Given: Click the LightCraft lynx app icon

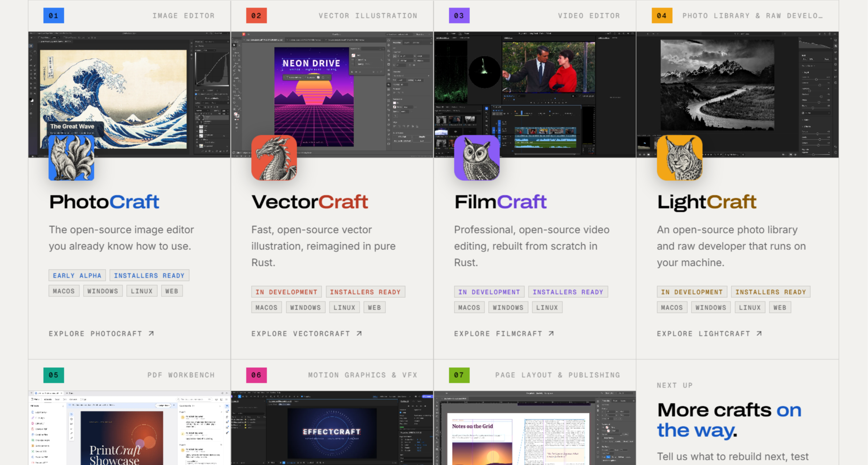Looking at the screenshot, I should [x=680, y=158].
